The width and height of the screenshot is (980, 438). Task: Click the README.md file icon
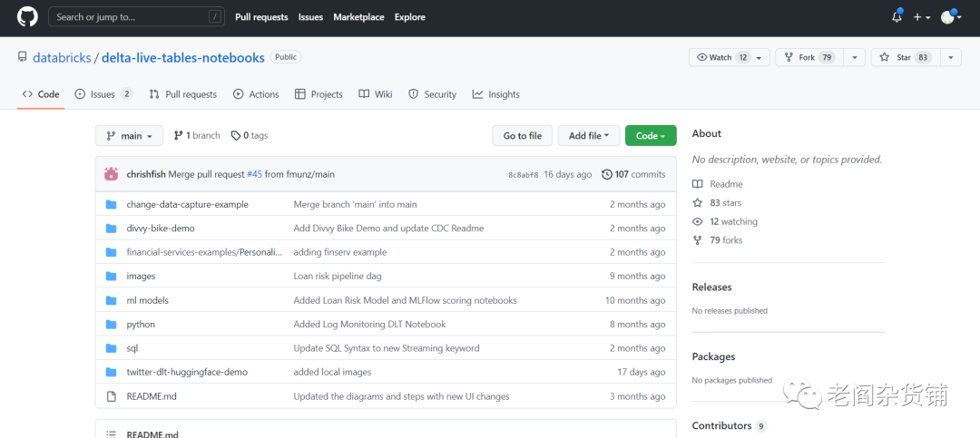coord(111,396)
